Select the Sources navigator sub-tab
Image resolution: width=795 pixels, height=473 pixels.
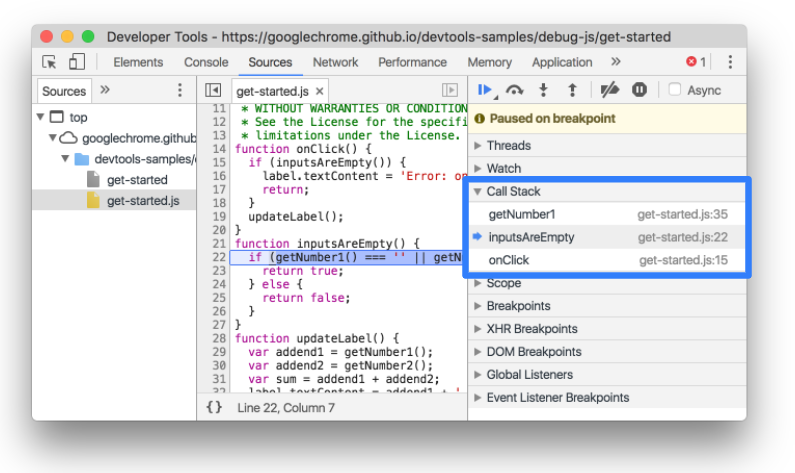[64, 91]
